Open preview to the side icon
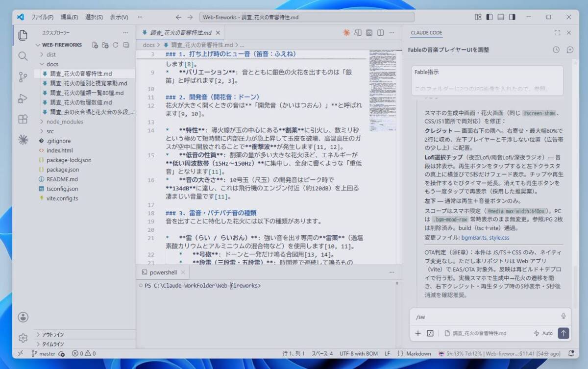The image size is (588, 369). click(x=358, y=33)
